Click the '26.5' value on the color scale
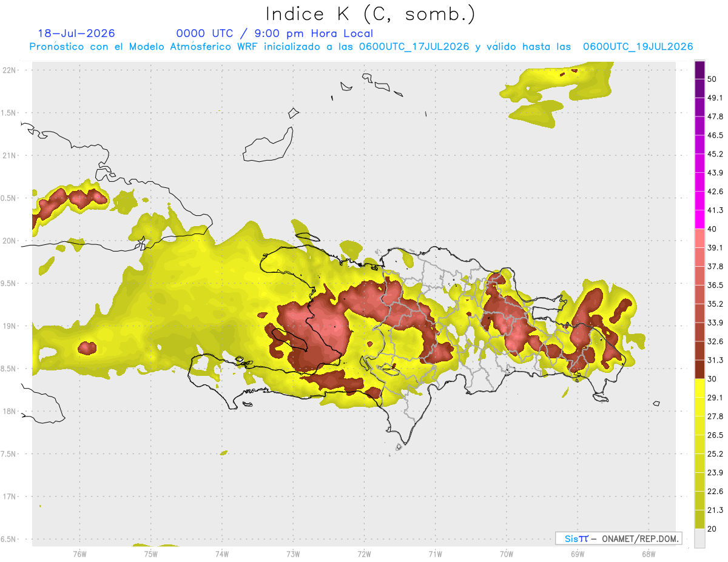The height and width of the screenshot is (562, 728). [715, 435]
